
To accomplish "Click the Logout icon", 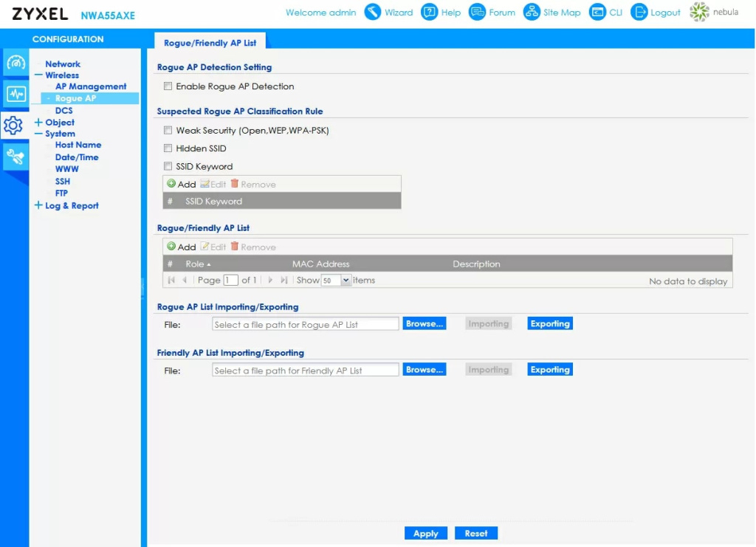I will pos(639,13).
